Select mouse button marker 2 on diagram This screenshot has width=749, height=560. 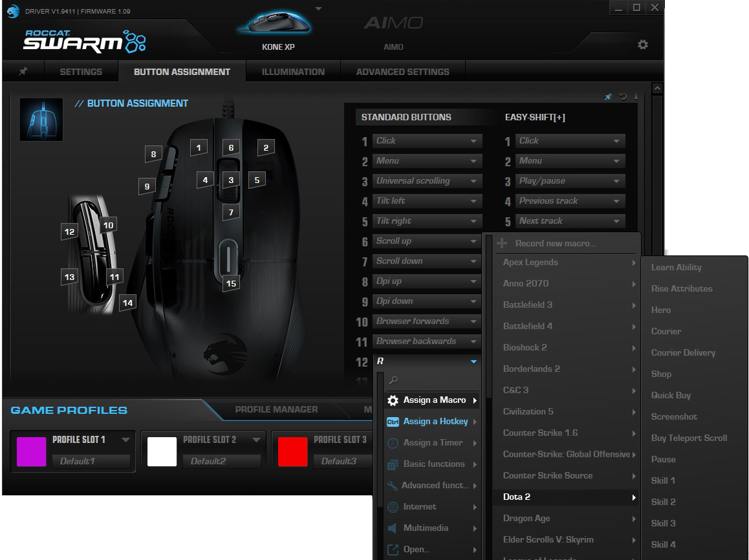pos(266,148)
